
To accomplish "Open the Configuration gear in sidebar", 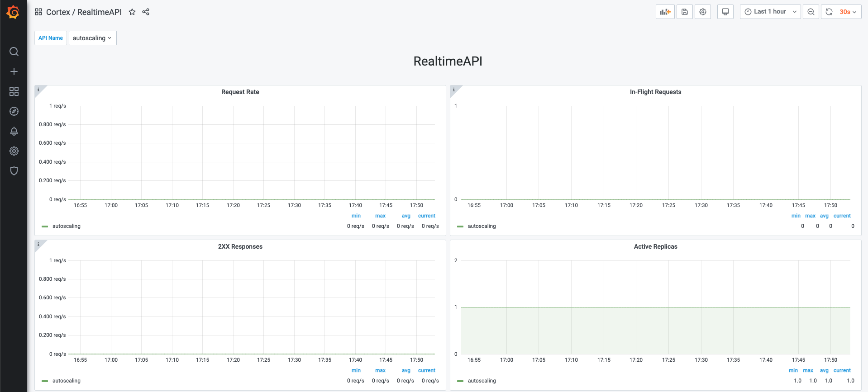I will point(14,151).
